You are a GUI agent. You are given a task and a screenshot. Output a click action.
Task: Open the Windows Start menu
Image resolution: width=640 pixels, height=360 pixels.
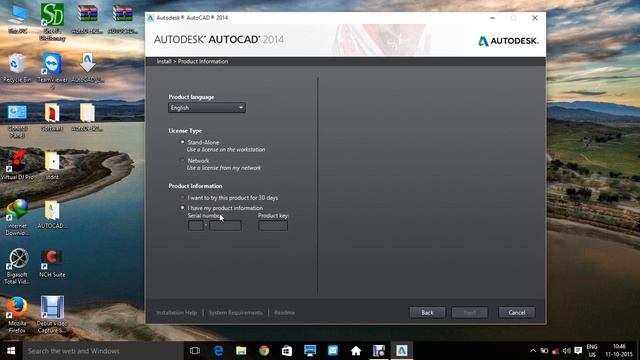tap(11, 351)
